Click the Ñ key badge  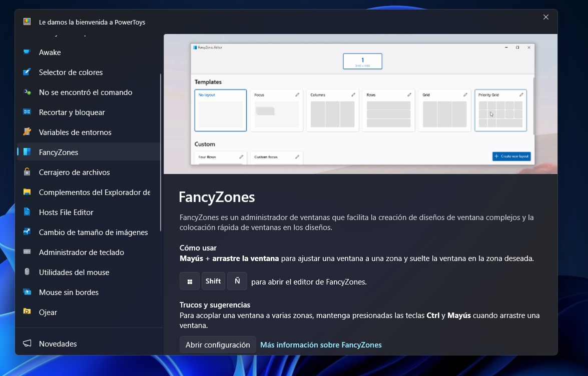pyautogui.click(x=237, y=281)
